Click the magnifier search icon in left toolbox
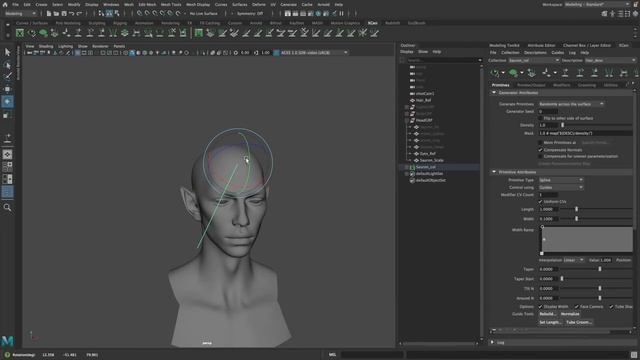The width and height of the screenshot is (640, 360). [x=7, y=208]
